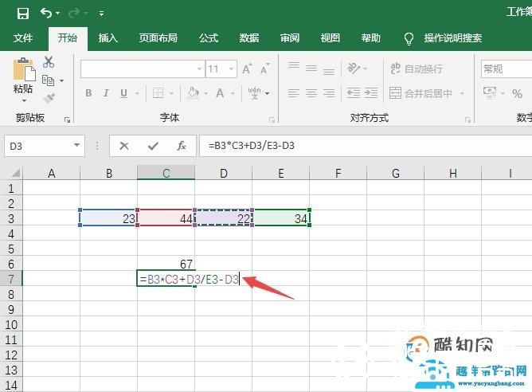
Task: Click the Cancel X formula button
Action: click(124, 146)
